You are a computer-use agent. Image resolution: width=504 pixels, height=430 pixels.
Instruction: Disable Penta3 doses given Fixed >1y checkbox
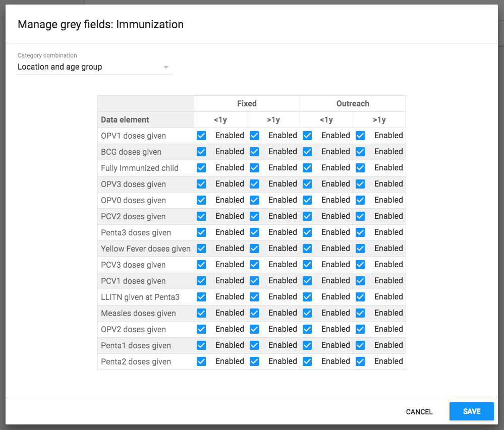coord(254,232)
